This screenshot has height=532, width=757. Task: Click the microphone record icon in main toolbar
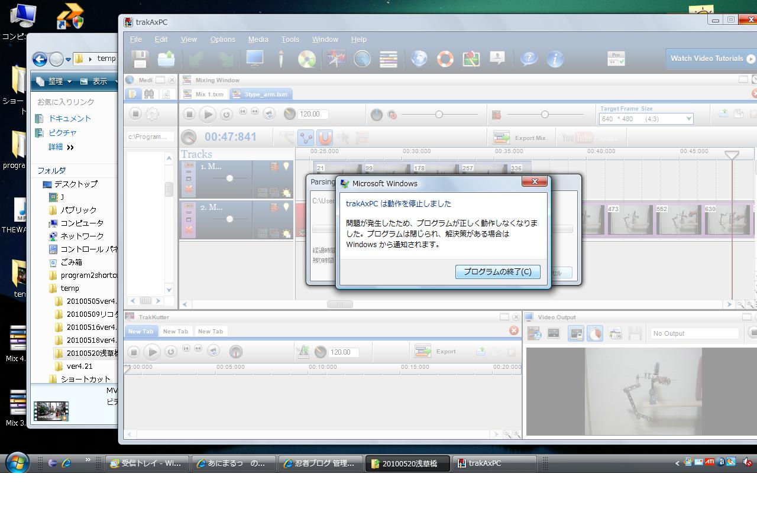point(281,59)
